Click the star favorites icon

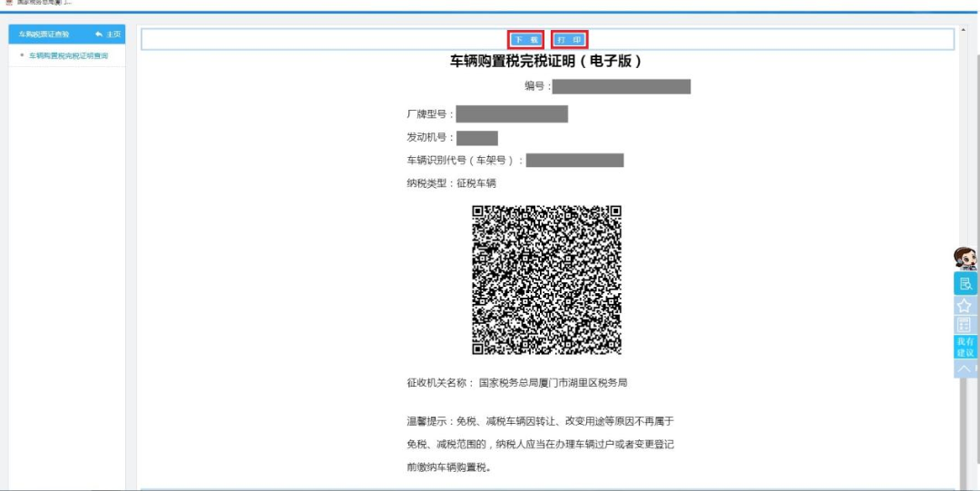click(x=965, y=305)
